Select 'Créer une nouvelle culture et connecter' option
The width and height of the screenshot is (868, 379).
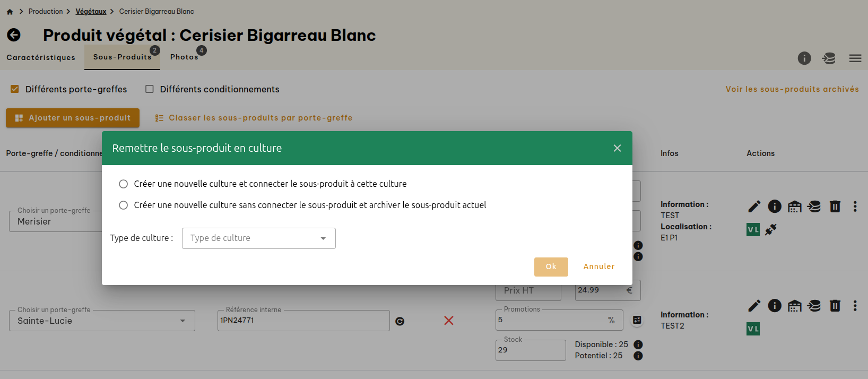(x=123, y=184)
